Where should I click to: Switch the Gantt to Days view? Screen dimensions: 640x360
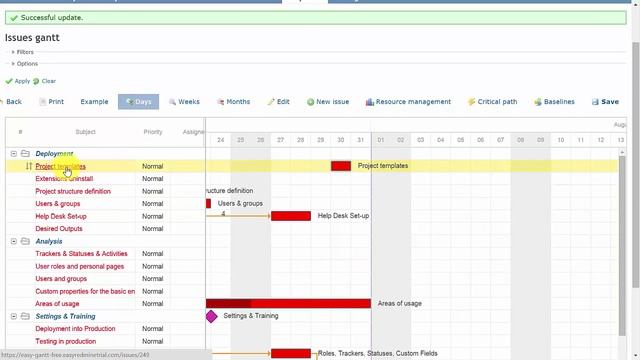pos(138,102)
